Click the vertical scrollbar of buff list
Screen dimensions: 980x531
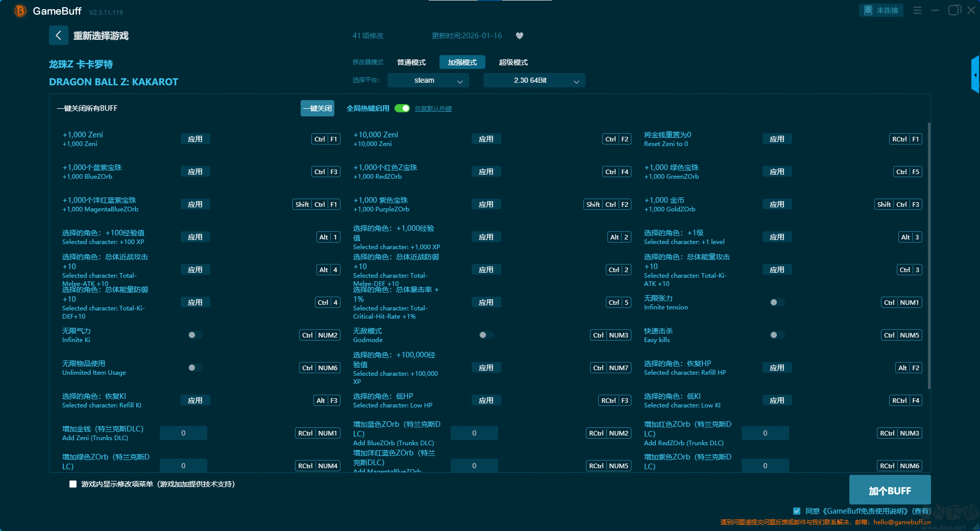(x=929, y=255)
